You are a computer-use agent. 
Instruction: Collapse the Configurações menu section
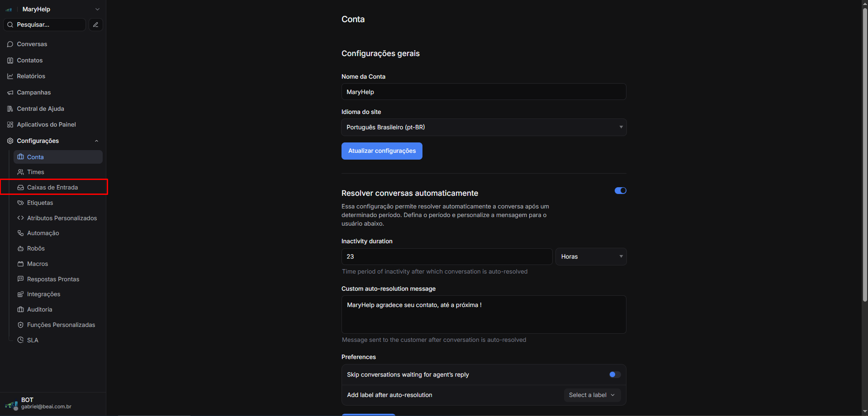[x=96, y=141]
